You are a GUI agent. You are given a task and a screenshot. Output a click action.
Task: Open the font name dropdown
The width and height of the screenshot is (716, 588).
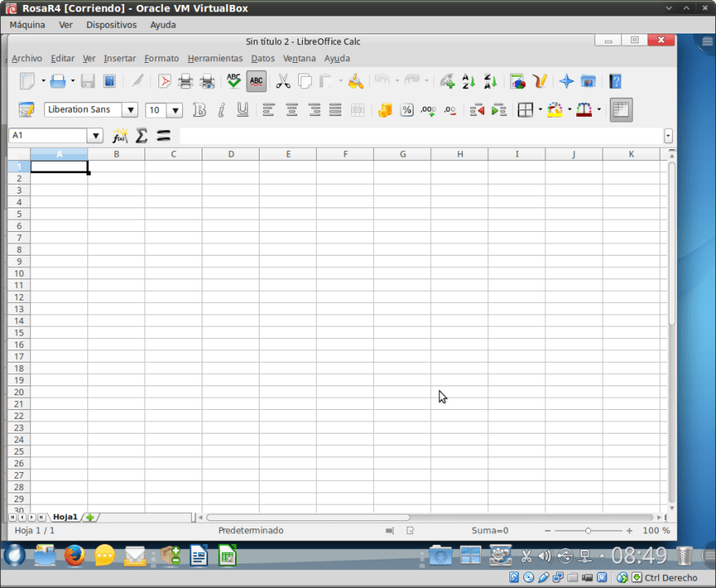tap(131, 109)
